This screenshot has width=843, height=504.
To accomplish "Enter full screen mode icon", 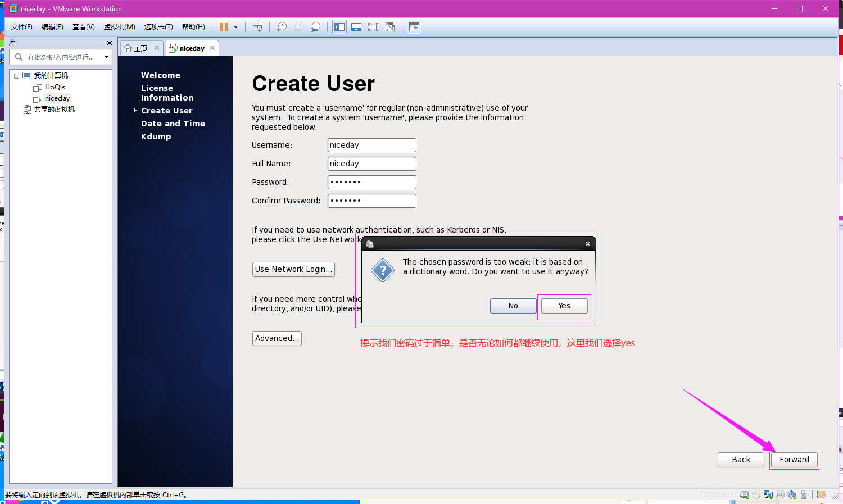I will 373,27.
